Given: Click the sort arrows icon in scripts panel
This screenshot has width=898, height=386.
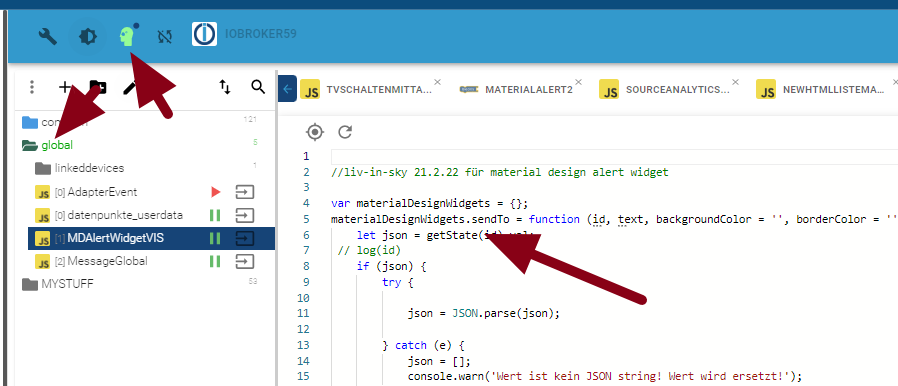Looking at the screenshot, I should [x=225, y=87].
